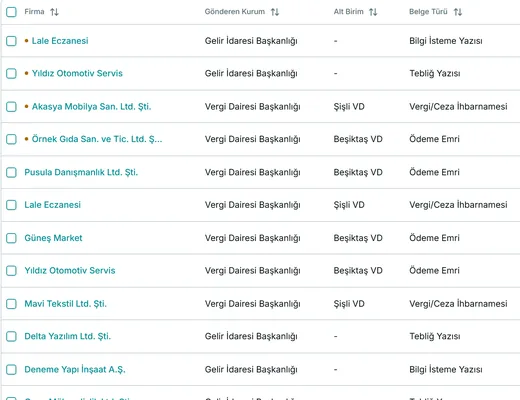Click Tebliğ Yazısı in Delta Yazılım row
Viewport: 520px width, 400px height.
point(435,336)
